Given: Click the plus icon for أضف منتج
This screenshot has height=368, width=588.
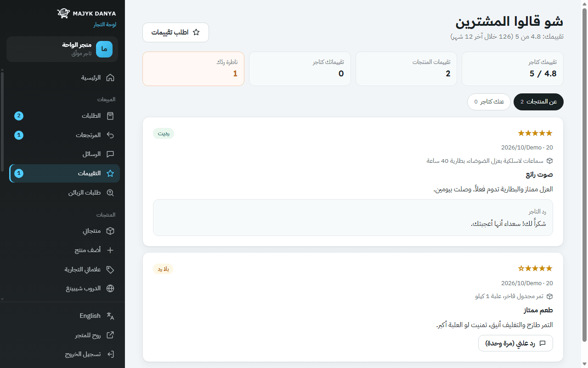Looking at the screenshot, I should click(110, 250).
